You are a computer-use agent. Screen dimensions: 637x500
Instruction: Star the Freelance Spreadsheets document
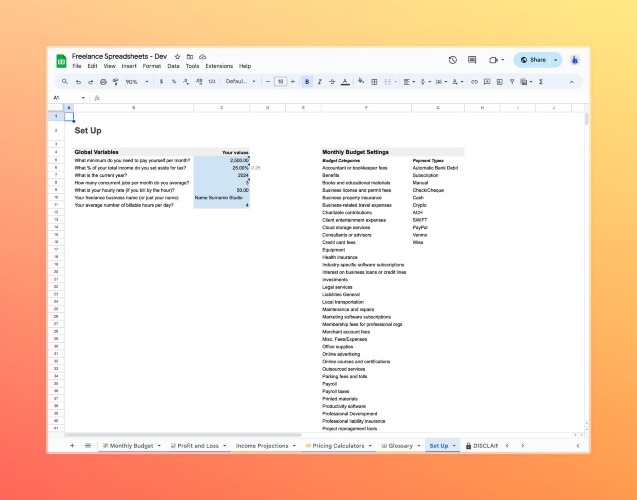[x=177, y=56]
